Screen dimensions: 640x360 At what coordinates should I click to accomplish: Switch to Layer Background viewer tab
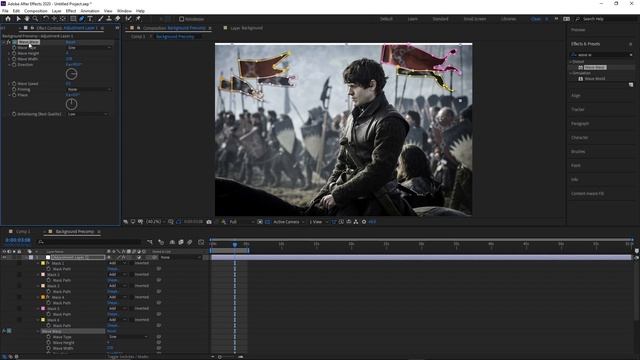[247, 28]
